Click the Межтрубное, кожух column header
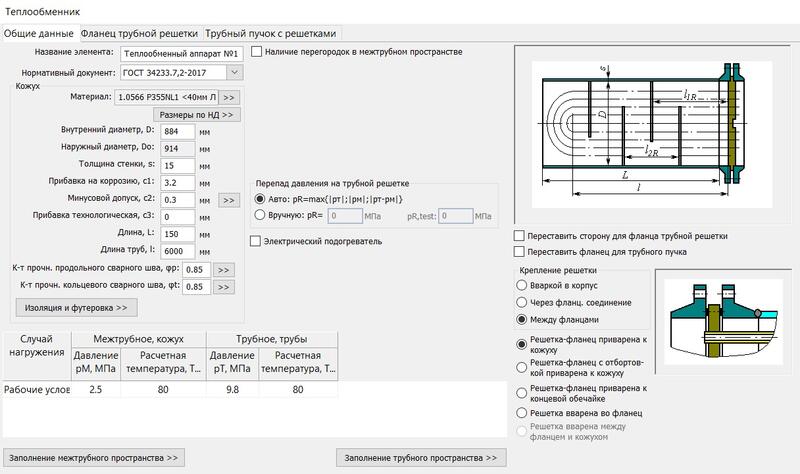This screenshot has width=800, height=474. click(138, 339)
